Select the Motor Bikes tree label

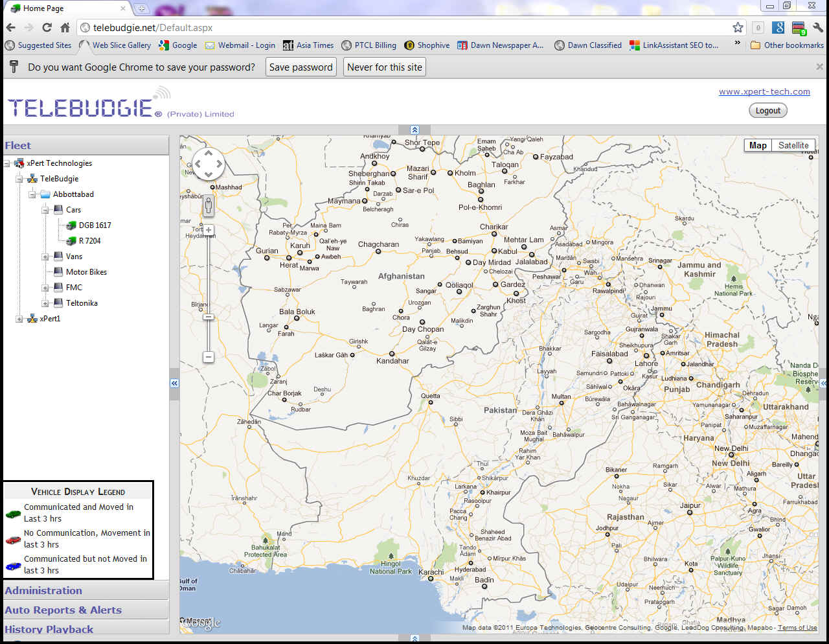point(86,272)
